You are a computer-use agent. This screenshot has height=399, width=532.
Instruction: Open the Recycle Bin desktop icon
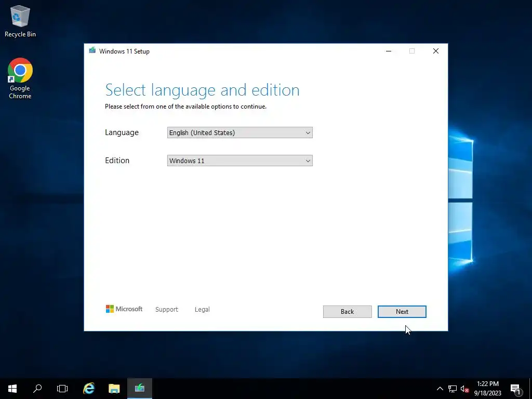coord(20,21)
